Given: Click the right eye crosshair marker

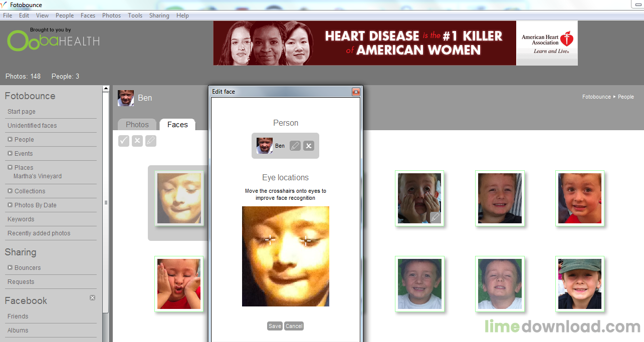Looking at the screenshot, I should [x=306, y=241].
